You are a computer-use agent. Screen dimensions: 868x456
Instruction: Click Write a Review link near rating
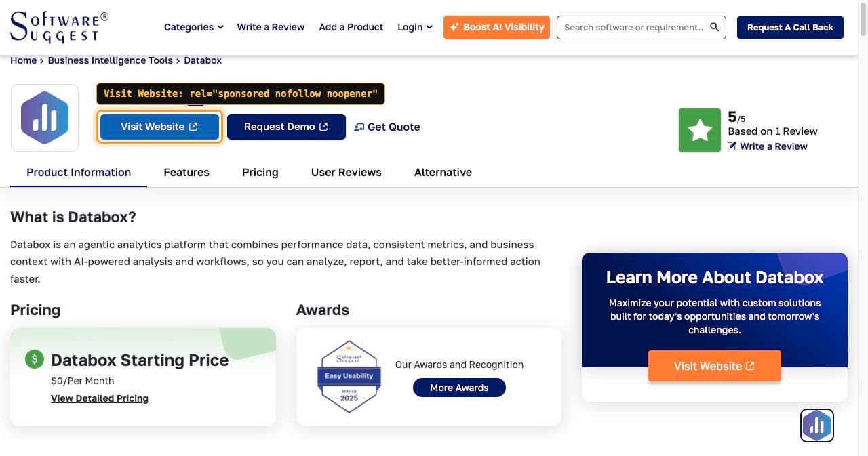(773, 146)
